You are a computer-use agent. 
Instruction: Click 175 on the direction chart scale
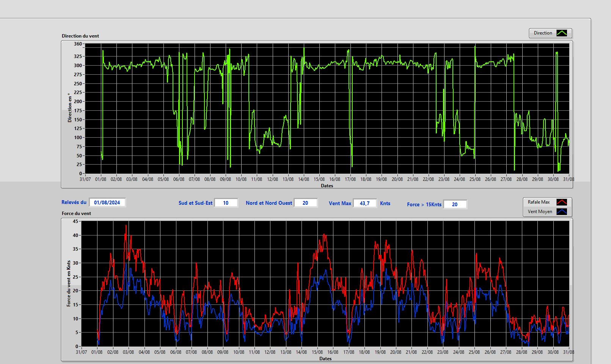[x=78, y=110]
